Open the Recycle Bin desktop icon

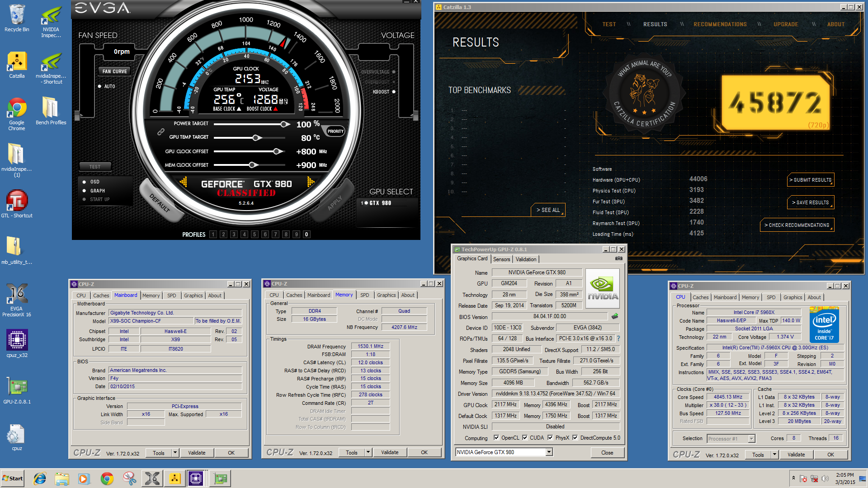point(17,19)
